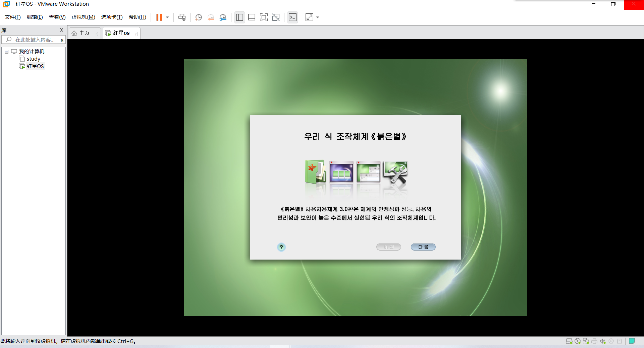644x348 pixels.
Task: Collapse the 我的计算机 tree node
Action: coord(6,52)
